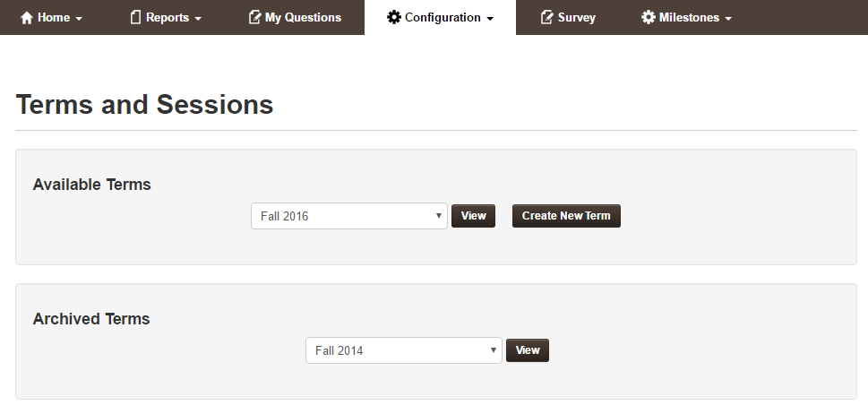Viewport: 868px width, 414px height.
Task: Click the Create New Term button
Action: (x=566, y=216)
